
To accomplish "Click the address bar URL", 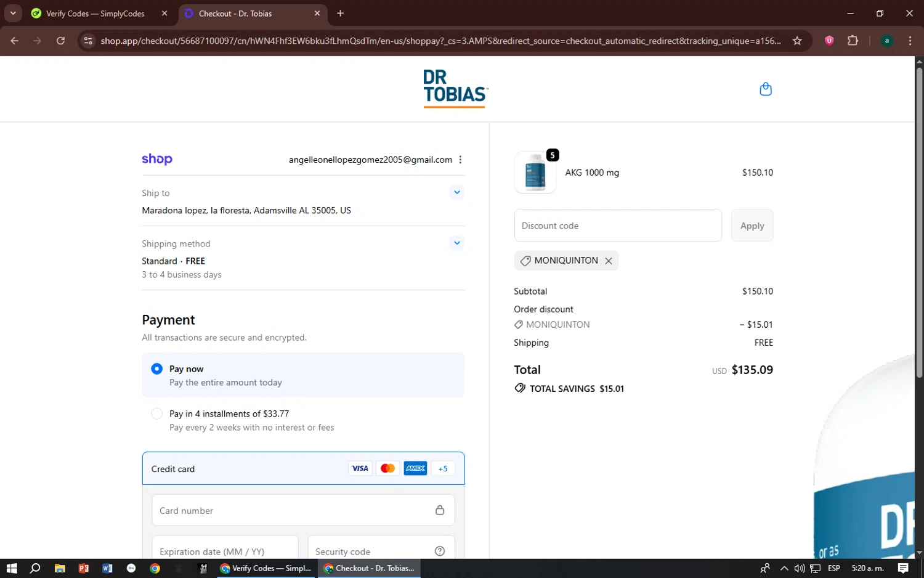I will [441, 41].
